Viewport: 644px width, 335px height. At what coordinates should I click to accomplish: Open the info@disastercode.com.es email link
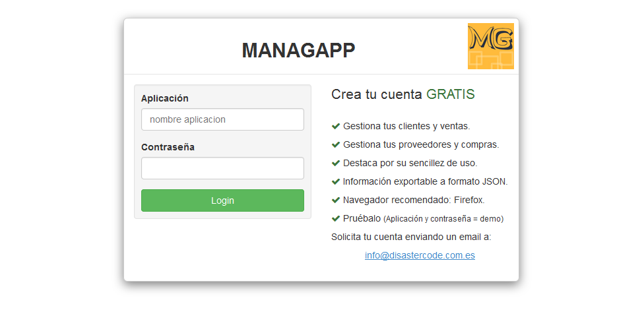(x=420, y=255)
